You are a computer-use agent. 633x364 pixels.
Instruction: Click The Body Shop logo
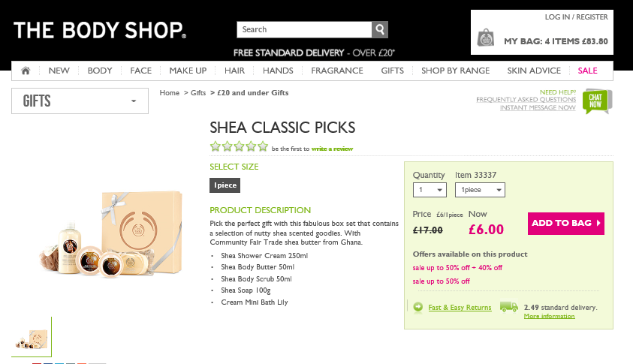(x=100, y=31)
